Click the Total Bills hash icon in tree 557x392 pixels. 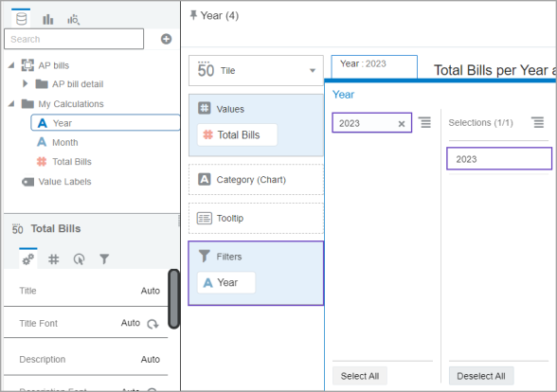point(42,162)
